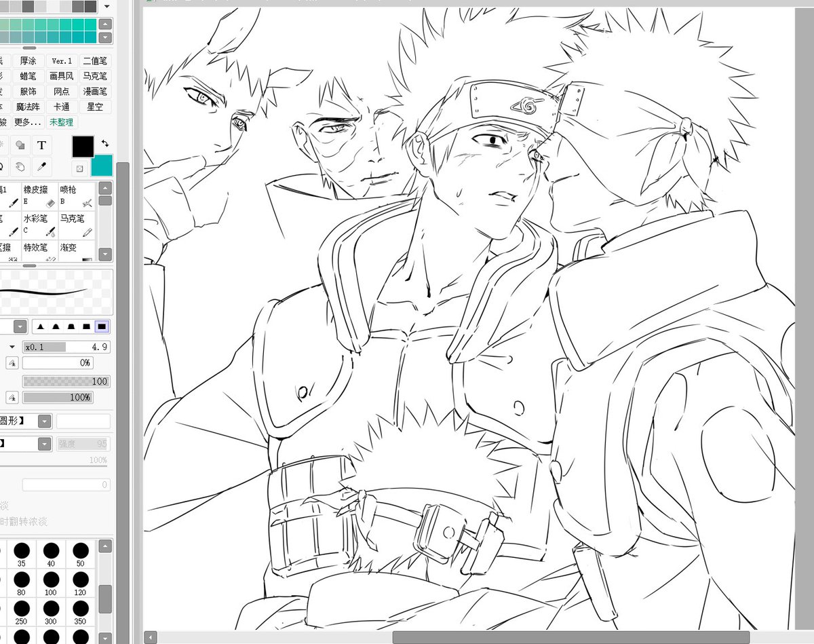The width and height of the screenshot is (814, 644).
Task: Pick brush size preset 100
Action: click(x=51, y=582)
